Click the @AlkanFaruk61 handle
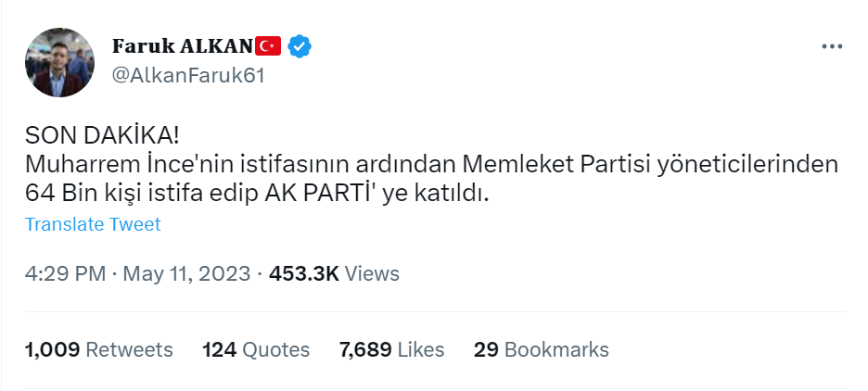This screenshot has height=391, width=868. (x=187, y=76)
